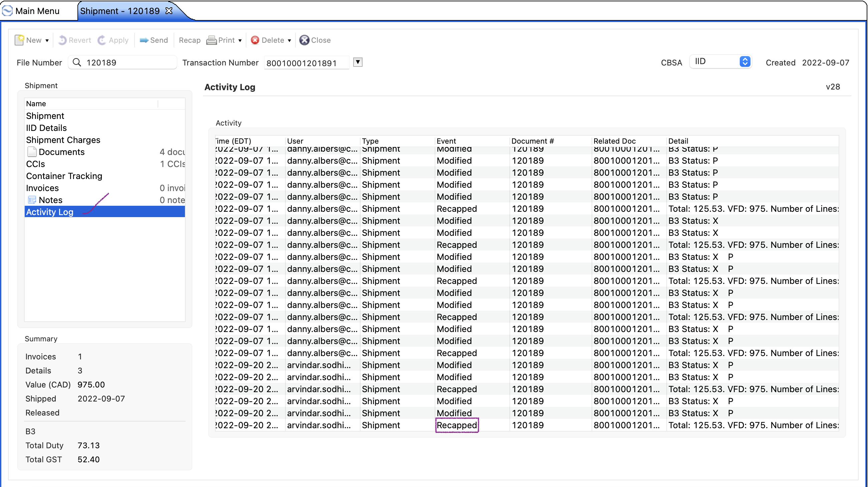Open the Transaction Number dropdown
This screenshot has width=868, height=487.
point(358,62)
